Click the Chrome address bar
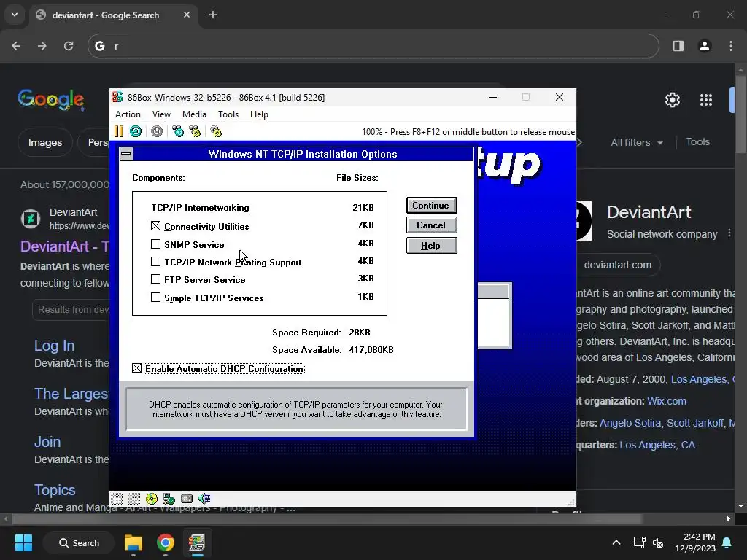This screenshot has height=560, width=747. [x=373, y=46]
